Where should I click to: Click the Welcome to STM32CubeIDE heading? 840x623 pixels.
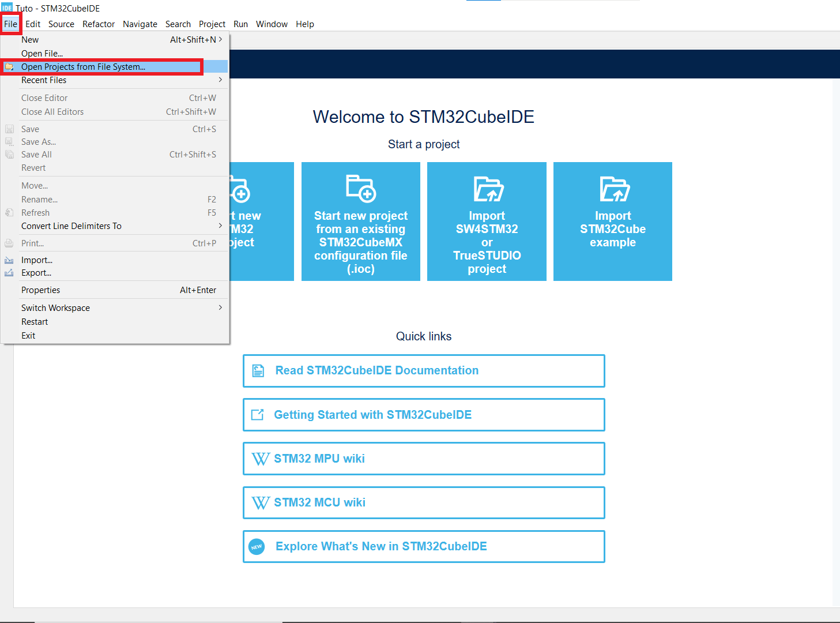(x=424, y=117)
